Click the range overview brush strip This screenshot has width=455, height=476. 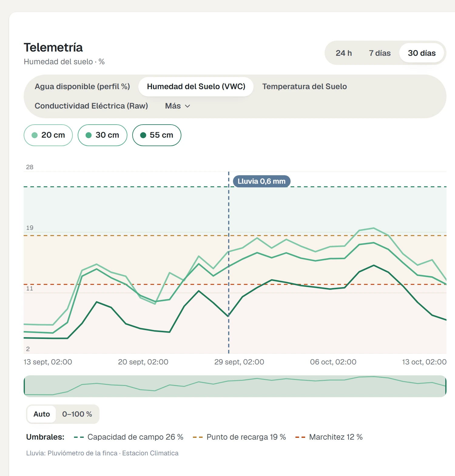(235, 386)
